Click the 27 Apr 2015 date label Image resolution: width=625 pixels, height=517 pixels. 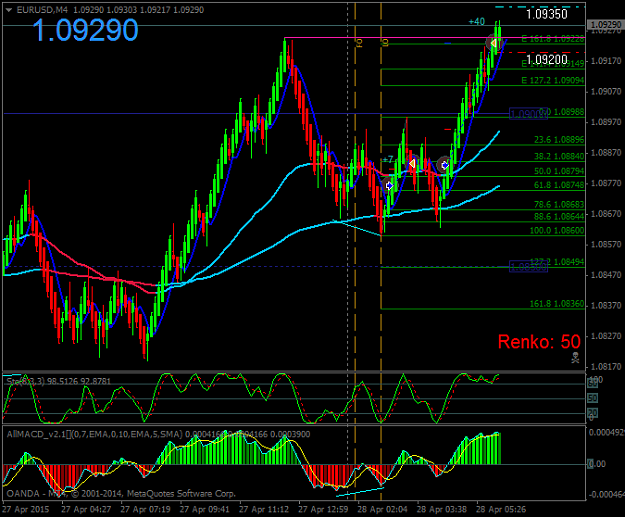point(26,509)
